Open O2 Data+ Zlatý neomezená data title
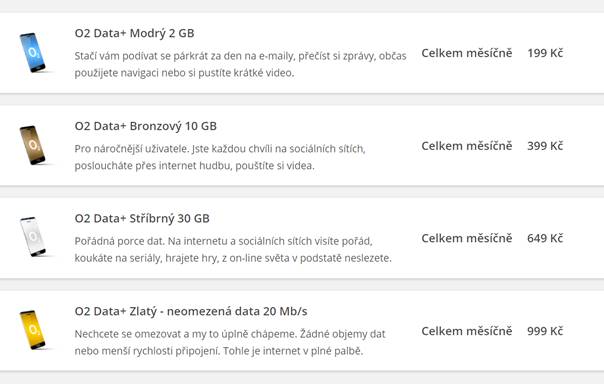 [191, 311]
